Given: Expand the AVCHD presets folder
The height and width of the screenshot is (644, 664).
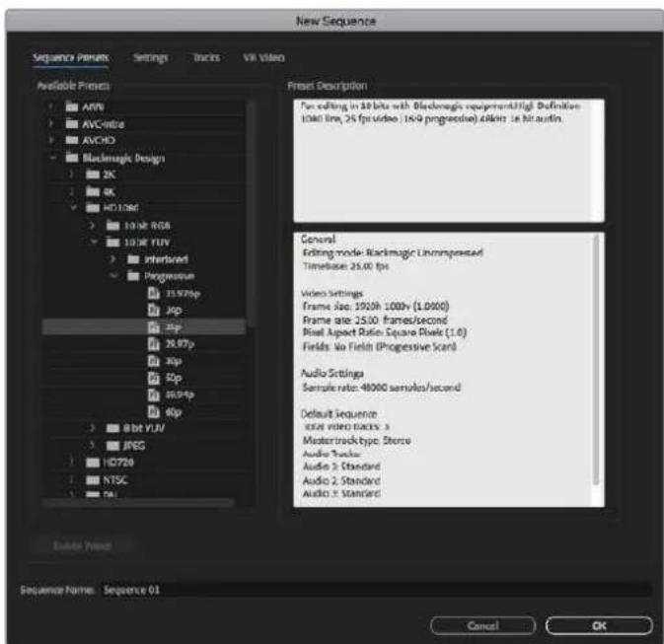Looking at the screenshot, I should [x=51, y=140].
